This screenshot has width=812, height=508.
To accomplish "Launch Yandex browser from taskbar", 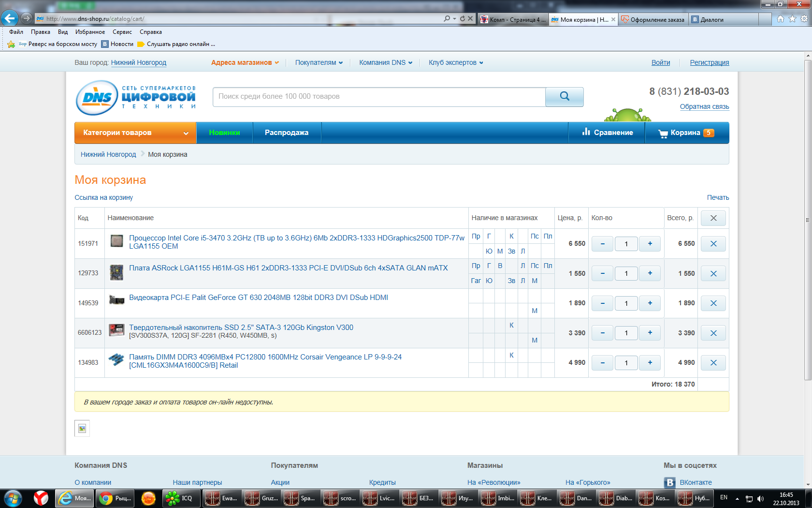I will 41,498.
